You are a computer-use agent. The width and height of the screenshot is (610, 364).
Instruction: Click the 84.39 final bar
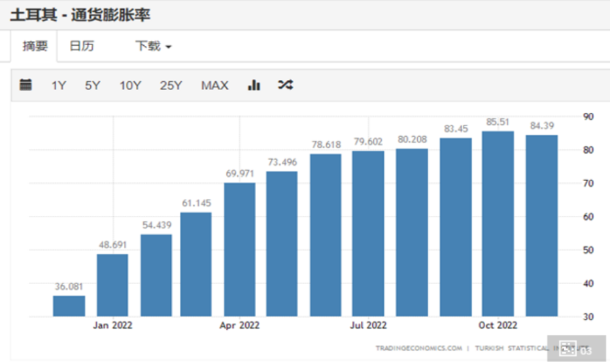542,226
